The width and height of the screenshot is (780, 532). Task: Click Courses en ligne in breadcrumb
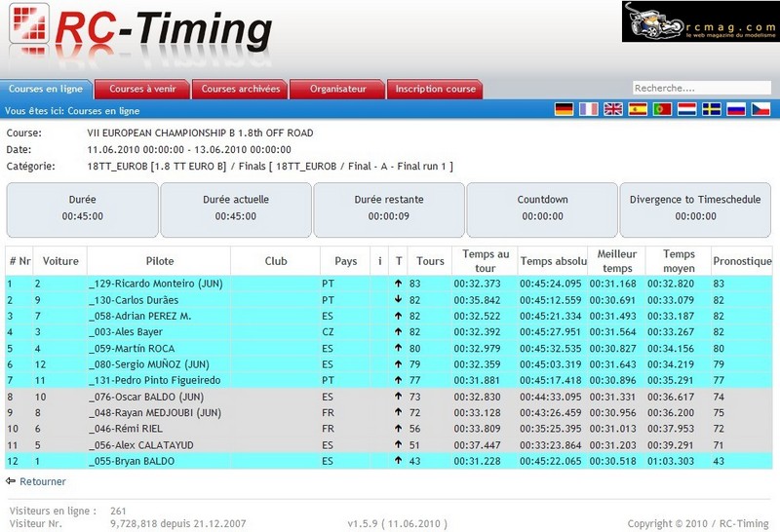[103, 111]
